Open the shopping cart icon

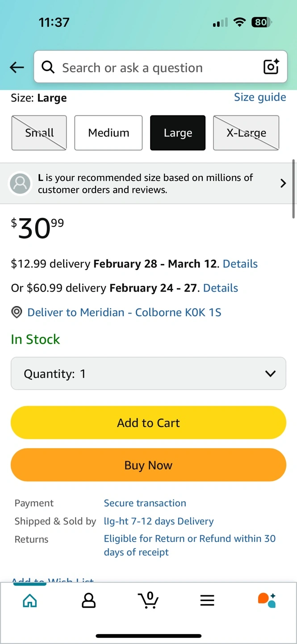[148, 600]
